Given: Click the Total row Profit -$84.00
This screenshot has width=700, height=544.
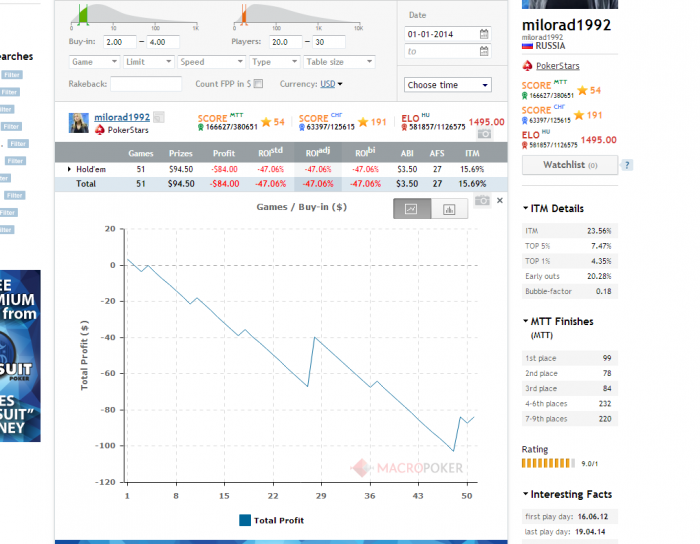Looking at the screenshot, I should [225, 184].
